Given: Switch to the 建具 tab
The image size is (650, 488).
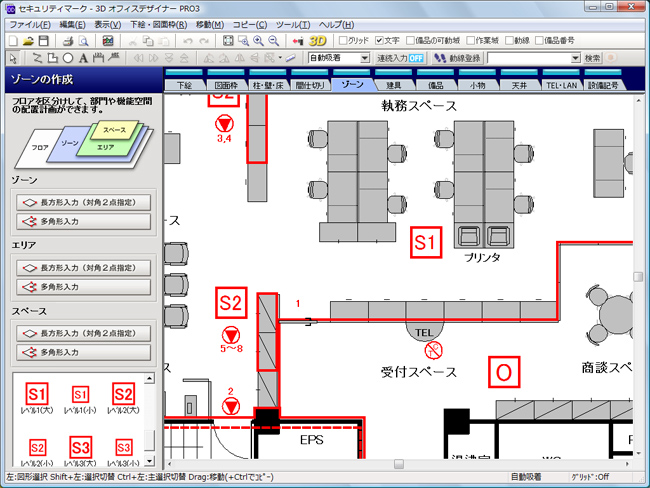Looking at the screenshot, I should [394, 85].
